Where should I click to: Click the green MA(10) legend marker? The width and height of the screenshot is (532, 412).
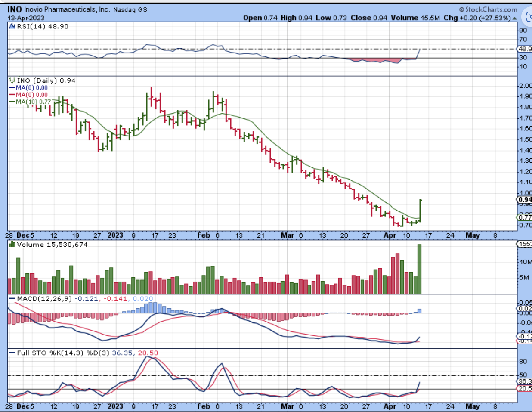(x=12, y=102)
